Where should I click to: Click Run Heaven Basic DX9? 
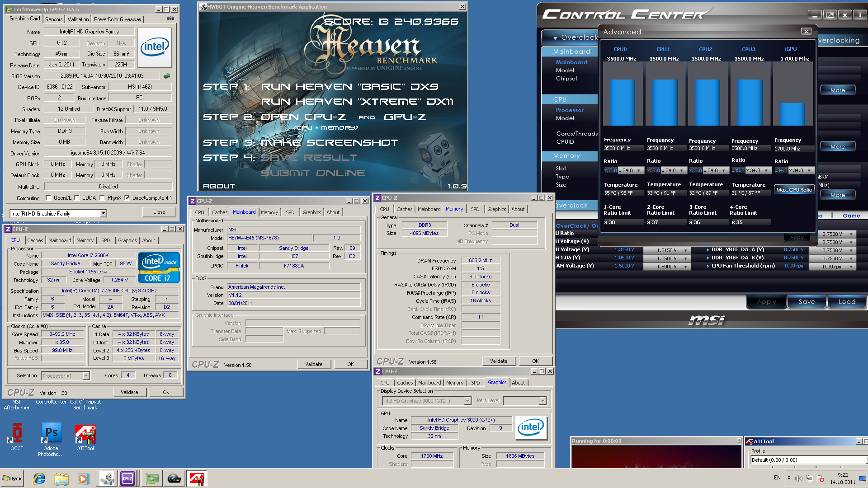click(349, 87)
